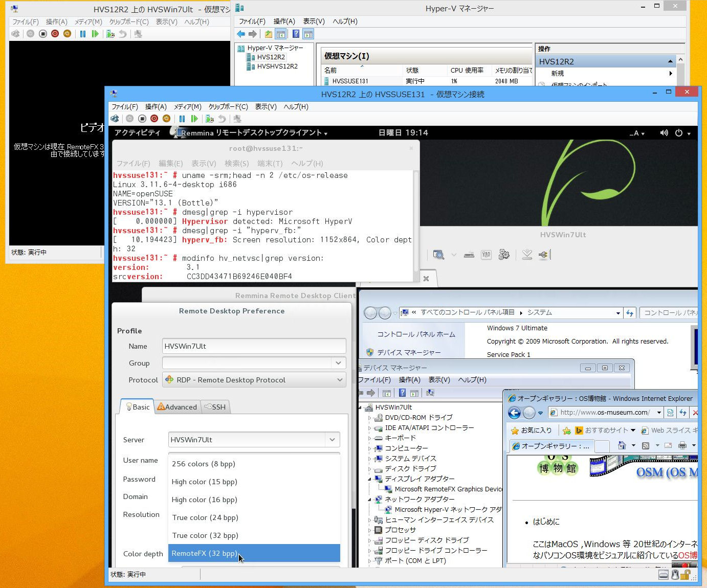The width and height of the screenshot is (707, 588).
Task: Switch to SSH tab in Remmina preferences
Action: coord(215,407)
